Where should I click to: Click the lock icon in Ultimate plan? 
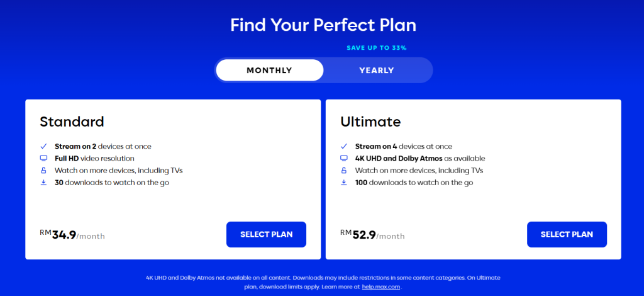click(344, 170)
